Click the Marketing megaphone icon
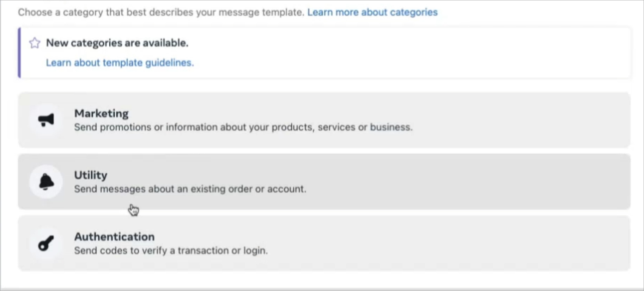Image resolution: width=644 pixels, height=291 pixels. pos(46,120)
